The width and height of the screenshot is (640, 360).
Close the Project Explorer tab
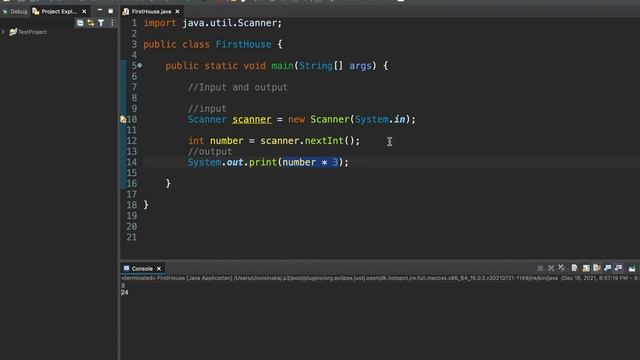point(84,11)
